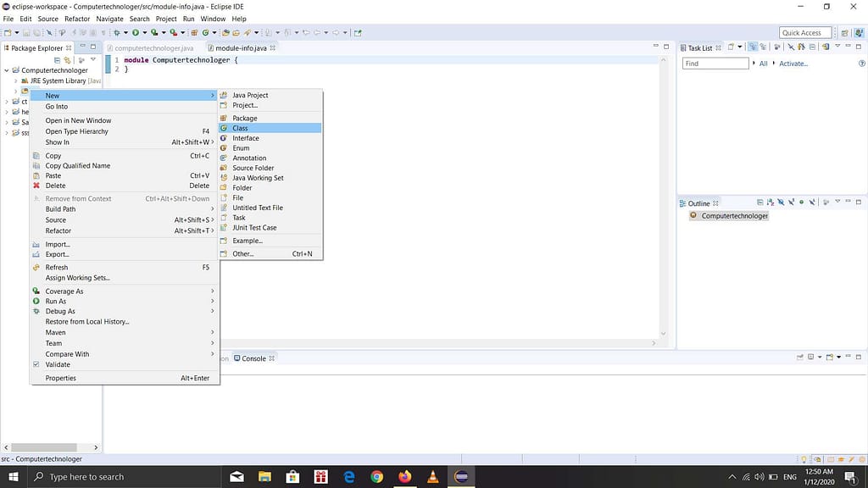The image size is (868, 488).
Task: Select Interface in the New submenu
Action: (270, 138)
